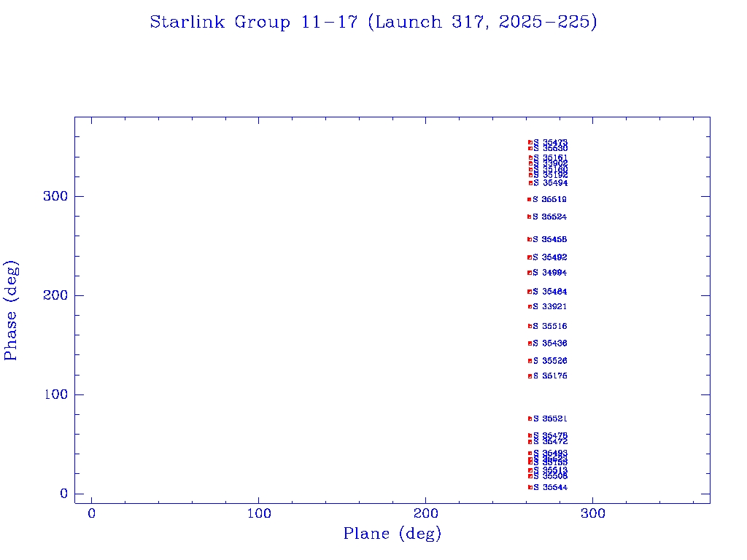Viewport: 747px width, 560px height.
Task: Select the red marker beside S 35524
Action: click(x=529, y=217)
